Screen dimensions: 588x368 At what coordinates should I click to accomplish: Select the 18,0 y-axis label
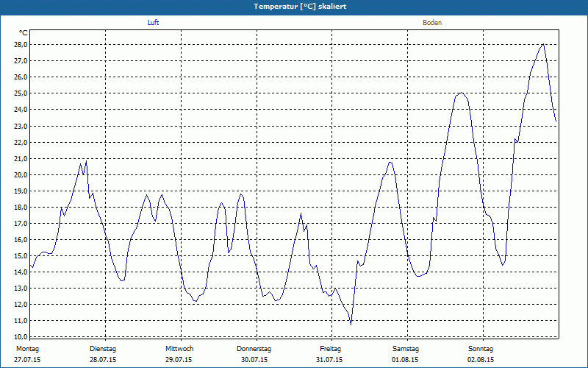(21, 208)
